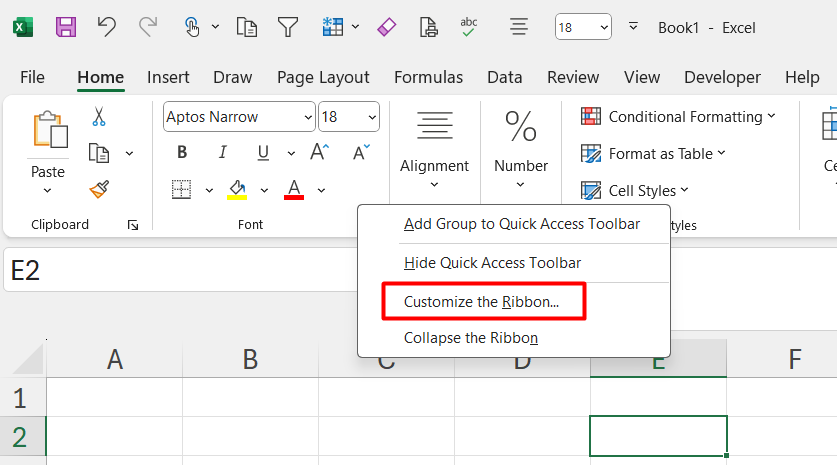The height and width of the screenshot is (465, 837).
Task: Open the File tab
Action: [x=32, y=77]
